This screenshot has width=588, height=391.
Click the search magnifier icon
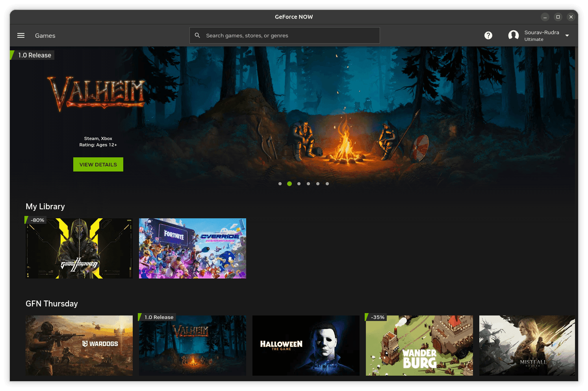click(x=197, y=35)
